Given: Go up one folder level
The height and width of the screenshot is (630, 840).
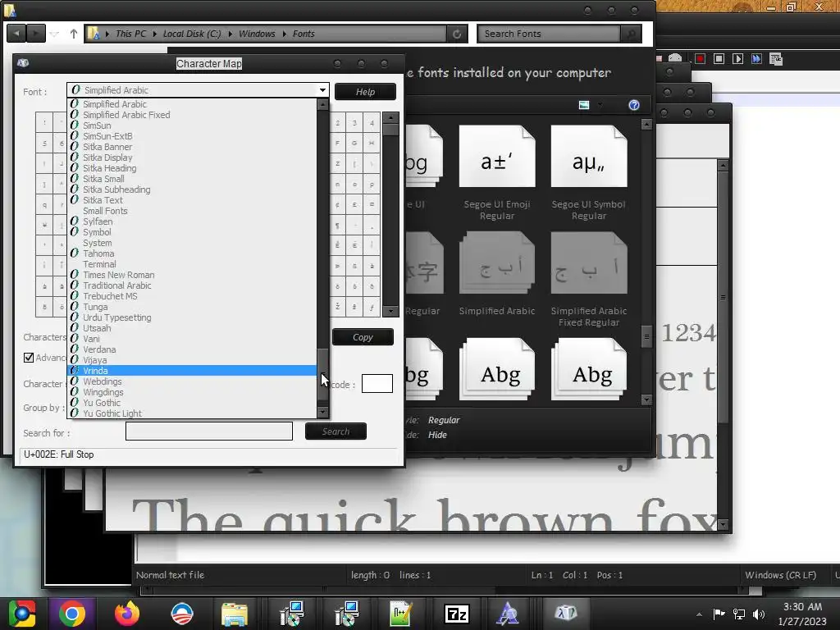Looking at the screenshot, I should click(73, 34).
